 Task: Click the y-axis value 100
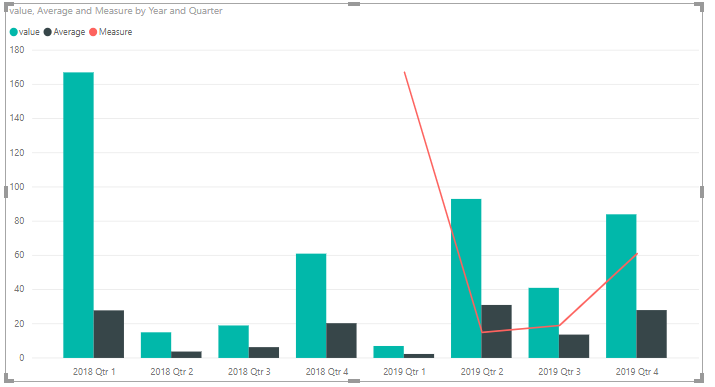pos(17,187)
